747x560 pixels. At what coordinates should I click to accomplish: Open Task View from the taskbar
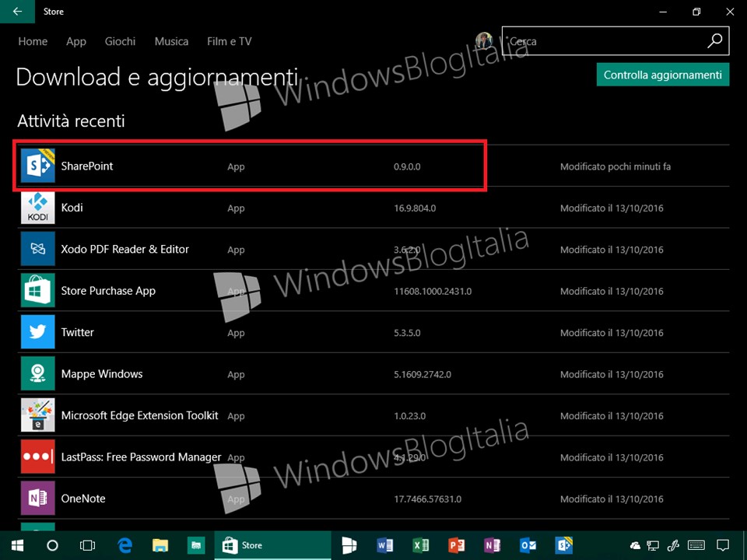(88, 545)
